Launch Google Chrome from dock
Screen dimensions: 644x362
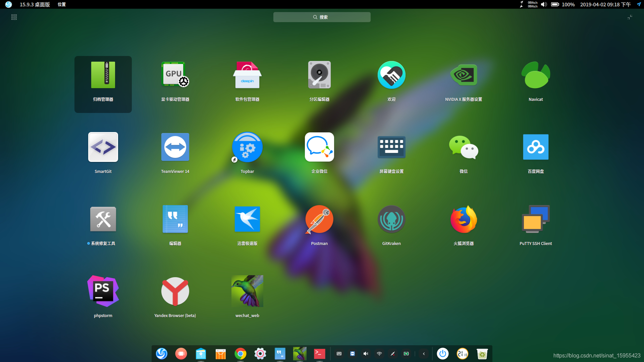[240, 354]
